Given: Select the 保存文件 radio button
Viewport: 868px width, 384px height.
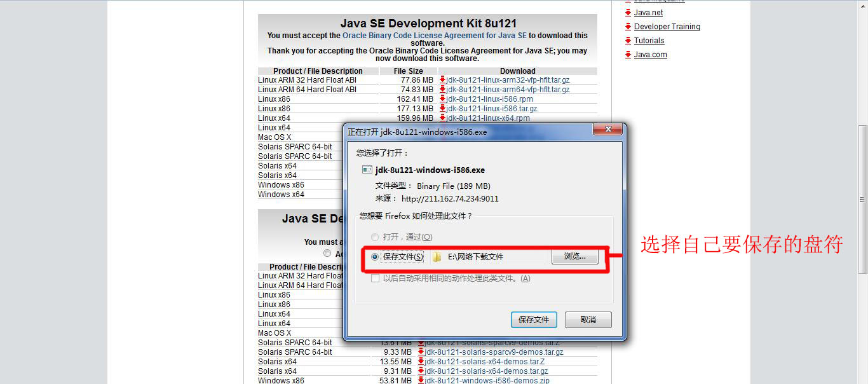Looking at the screenshot, I should click(375, 256).
